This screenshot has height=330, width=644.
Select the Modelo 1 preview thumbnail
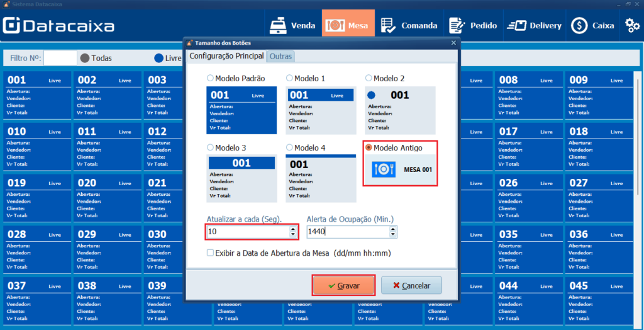(321, 110)
